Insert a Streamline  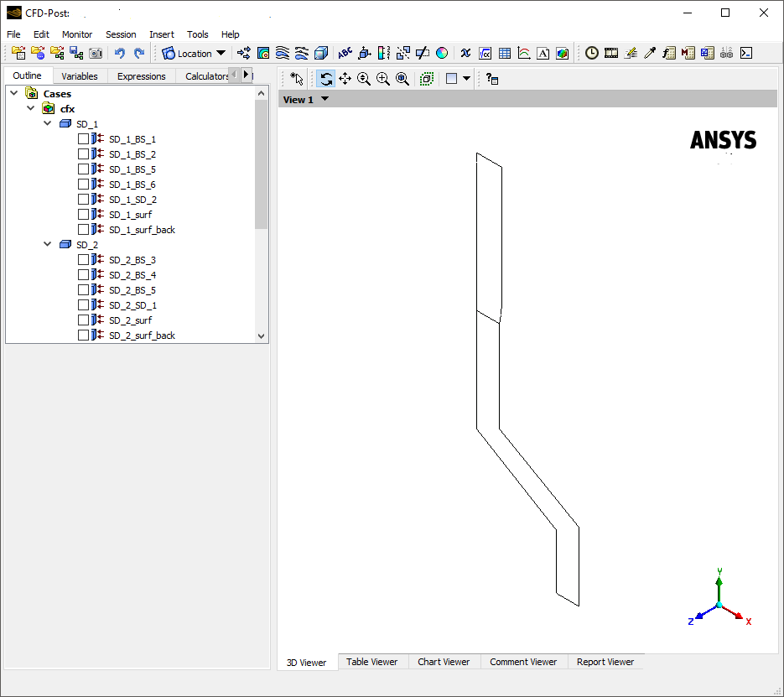coord(283,53)
